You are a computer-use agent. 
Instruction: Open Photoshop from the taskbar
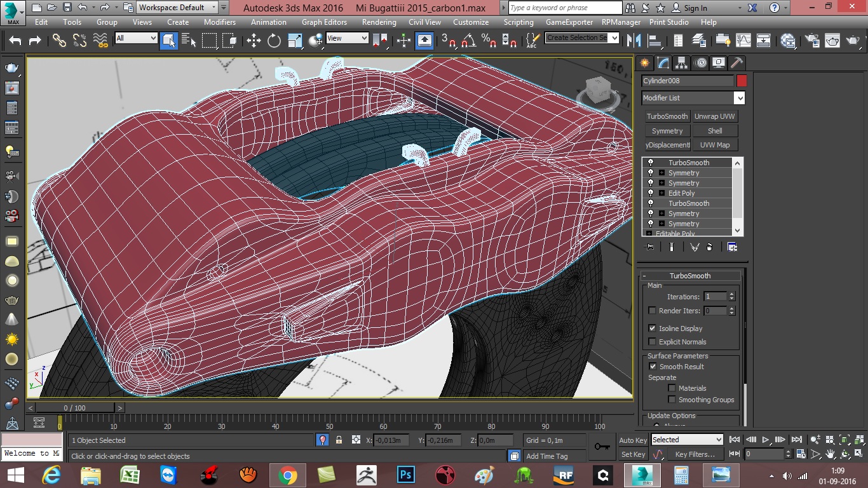tap(405, 475)
